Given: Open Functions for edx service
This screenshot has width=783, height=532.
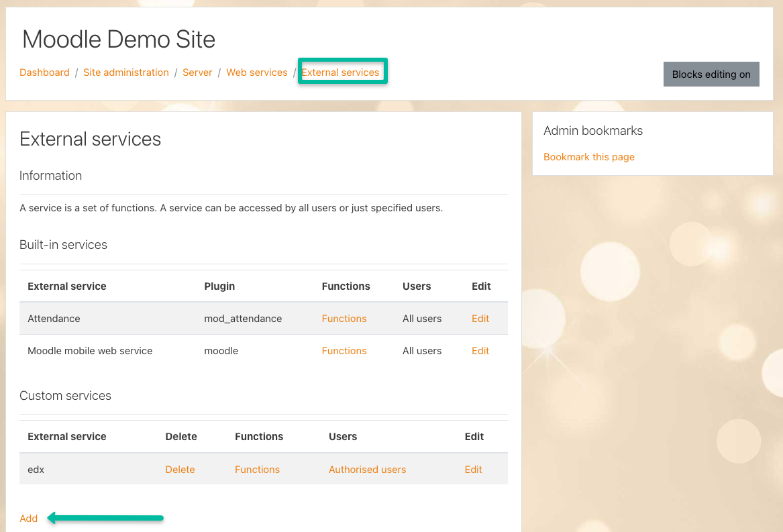Looking at the screenshot, I should coord(257,470).
